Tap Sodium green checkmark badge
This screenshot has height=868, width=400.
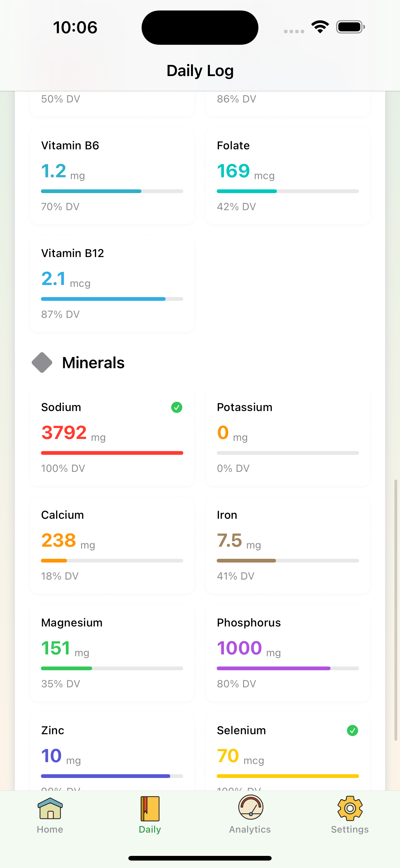click(x=177, y=407)
